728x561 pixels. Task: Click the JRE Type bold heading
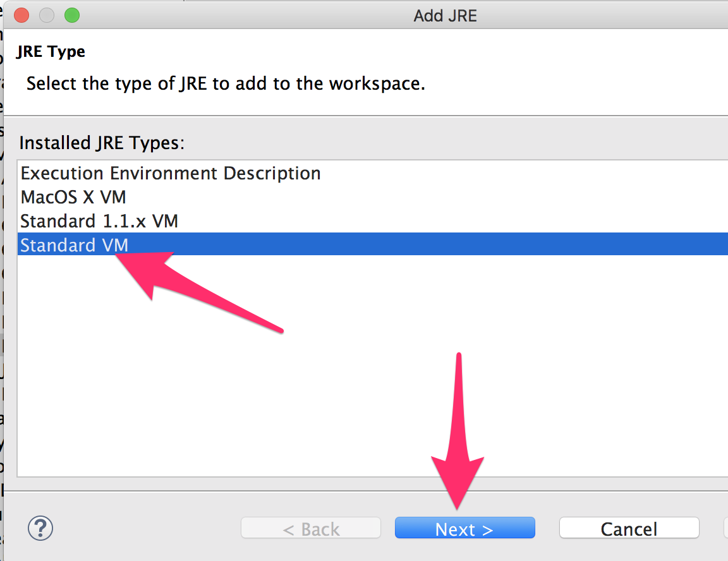point(51,52)
